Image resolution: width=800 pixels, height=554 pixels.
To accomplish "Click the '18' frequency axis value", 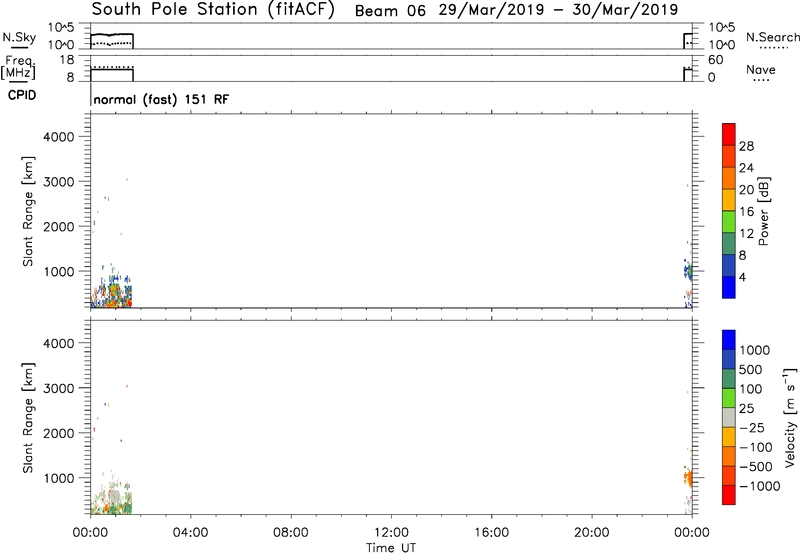I will click(x=67, y=60).
